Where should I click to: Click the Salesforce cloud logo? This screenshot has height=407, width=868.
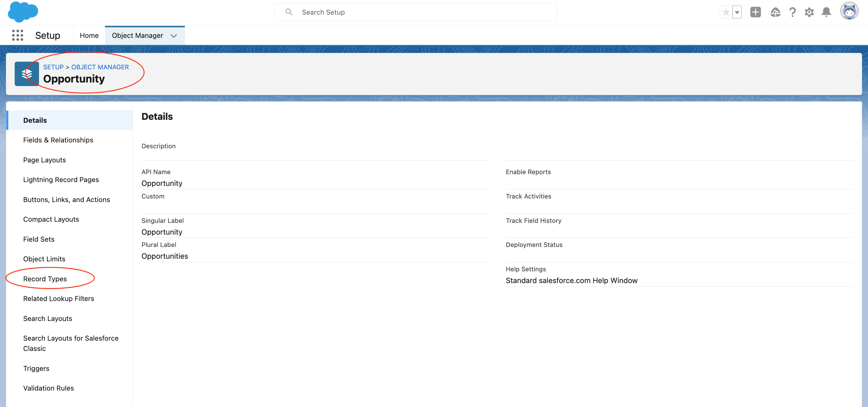click(x=23, y=12)
